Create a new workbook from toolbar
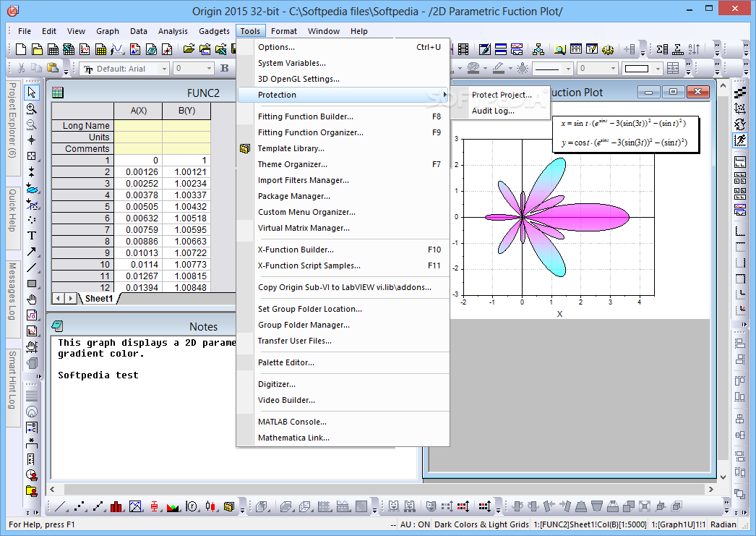Screen dimensions: 756x536 (x=53, y=49)
